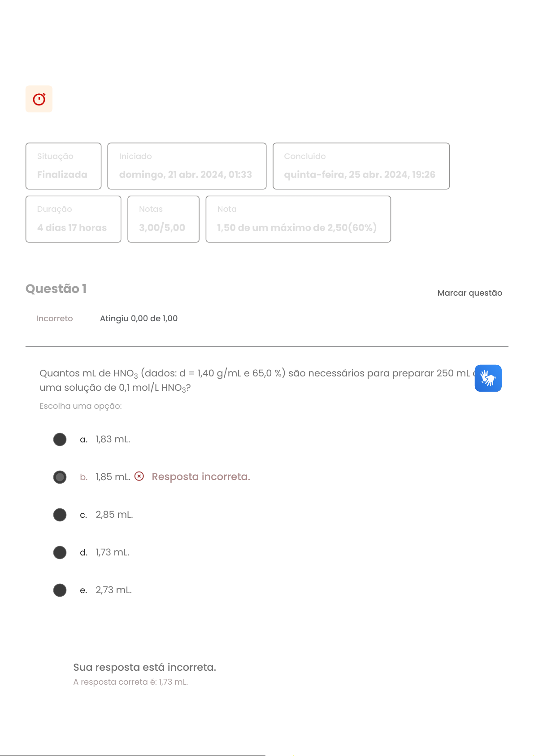Click the Notas 3,00/5,00 card
This screenshot has width=534, height=756.
163,219
